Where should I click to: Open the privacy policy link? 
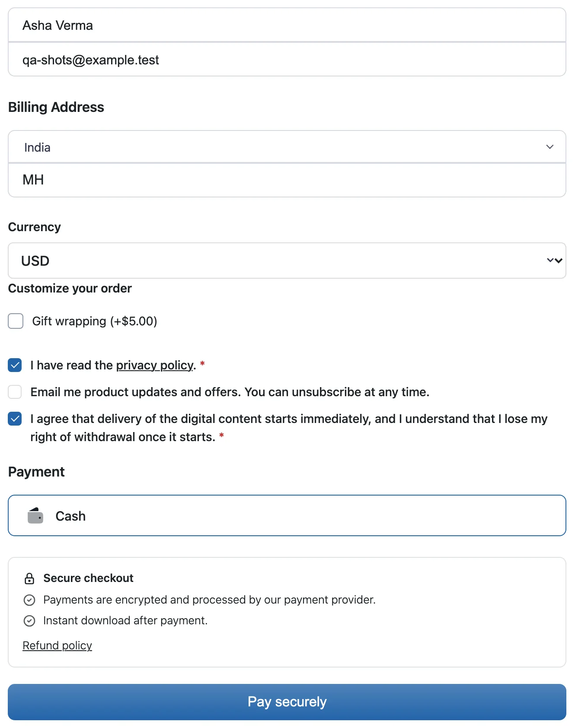(155, 365)
